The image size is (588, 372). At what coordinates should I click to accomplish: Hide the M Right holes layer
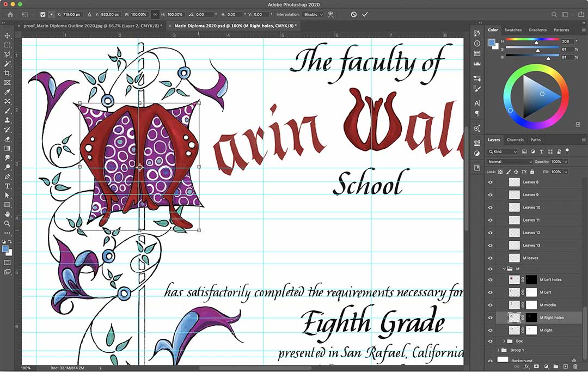490,318
